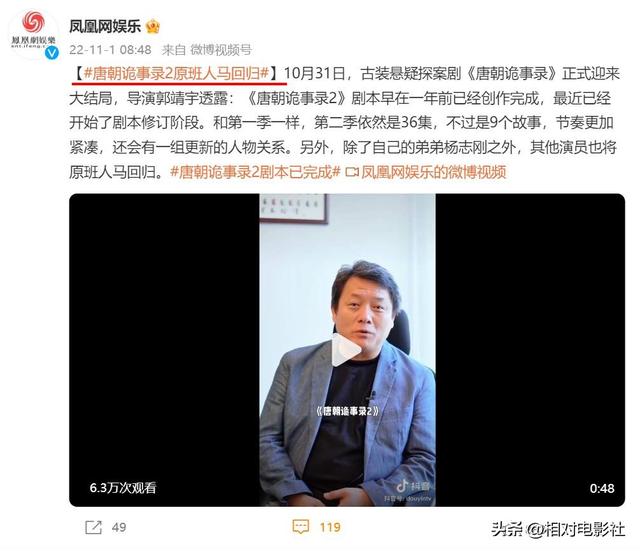
Task: Click the share count 49
Action: (x=119, y=527)
